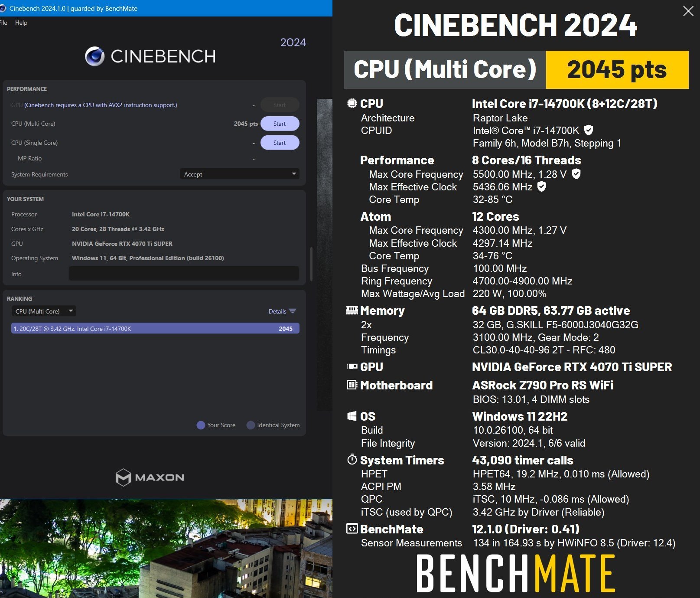Click the Atom 12 Cores heading
Image resolution: width=700 pixels, height=598 pixels.
(x=495, y=216)
